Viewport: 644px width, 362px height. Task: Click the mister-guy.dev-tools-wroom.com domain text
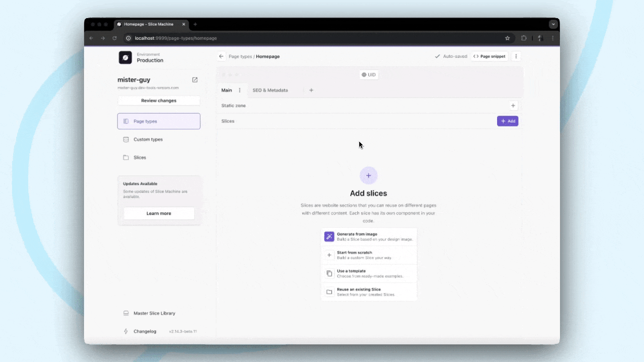[x=148, y=87]
